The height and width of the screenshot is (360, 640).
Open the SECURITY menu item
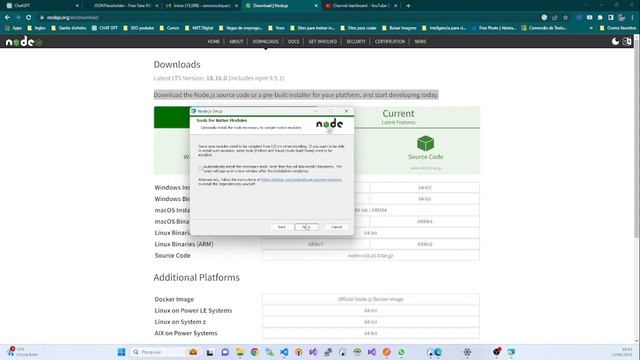point(356,42)
